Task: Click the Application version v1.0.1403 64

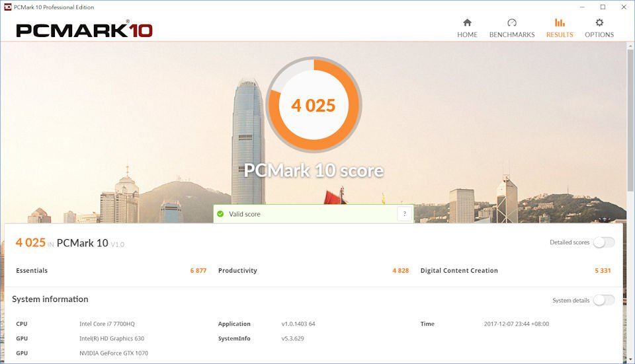Action: 298,324
